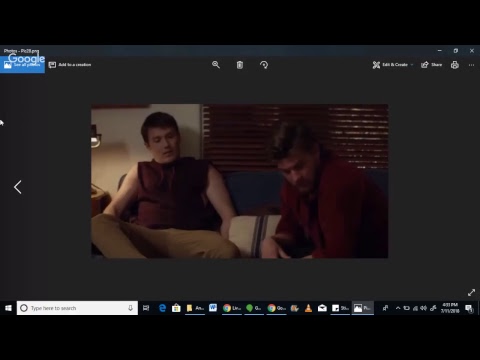The height and width of the screenshot is (360, 480).
Task: Open the File Explorer taskbar window
Action: pos(195,308)
